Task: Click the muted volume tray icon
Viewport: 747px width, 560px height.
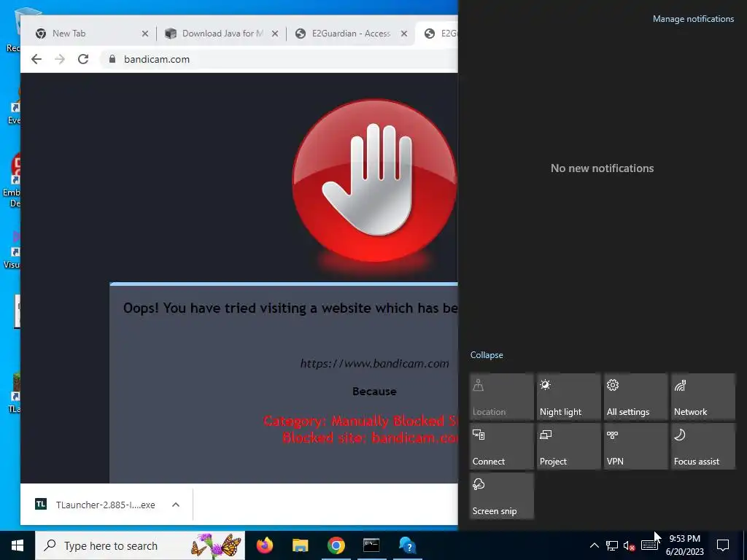Action: [x=630, y=545]
